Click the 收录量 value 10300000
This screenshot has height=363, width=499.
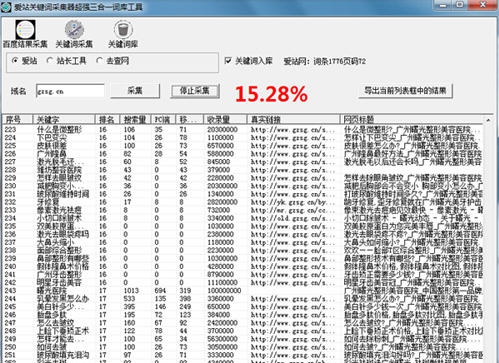tap(222, 258)
